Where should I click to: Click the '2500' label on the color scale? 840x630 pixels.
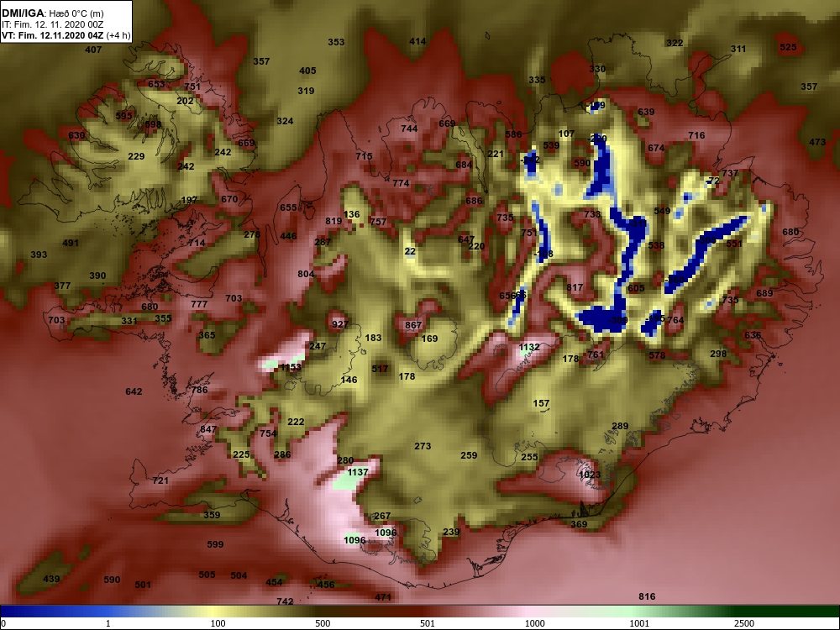pos(744,623)
